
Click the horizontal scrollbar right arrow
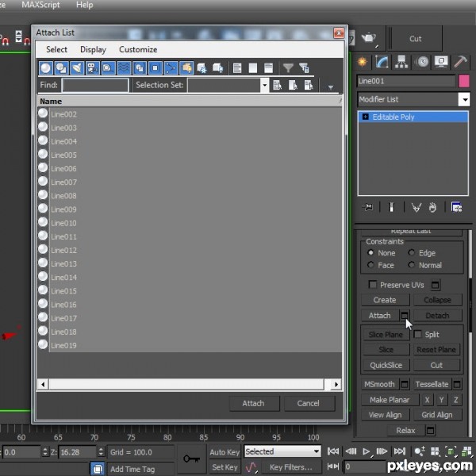click(336, 384)
